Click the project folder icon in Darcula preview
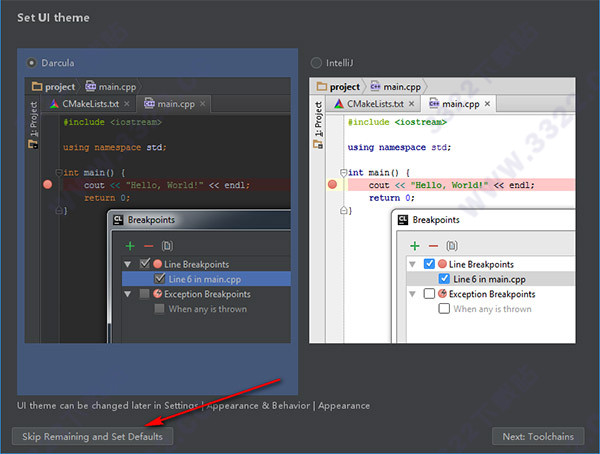The height and width of the screenshot is (454, 600). click(38, 87)
